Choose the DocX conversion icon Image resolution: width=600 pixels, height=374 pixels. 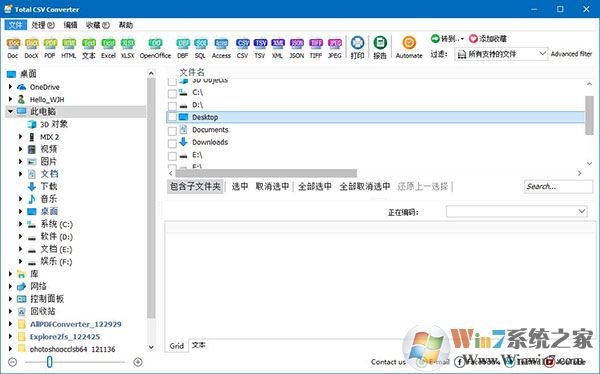coord(31,48)
